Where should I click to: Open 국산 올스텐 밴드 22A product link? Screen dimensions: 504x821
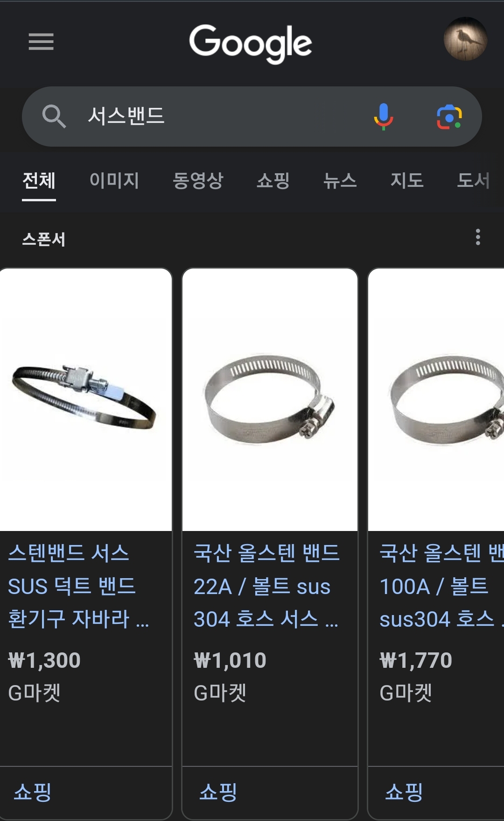click(x=266, y=586)
